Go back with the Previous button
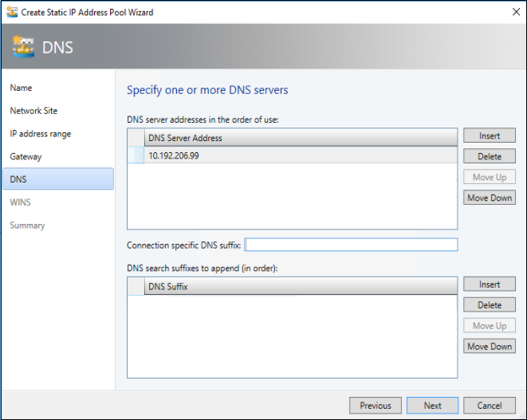This screenshot has width=527, height=420. coord(376,406)
